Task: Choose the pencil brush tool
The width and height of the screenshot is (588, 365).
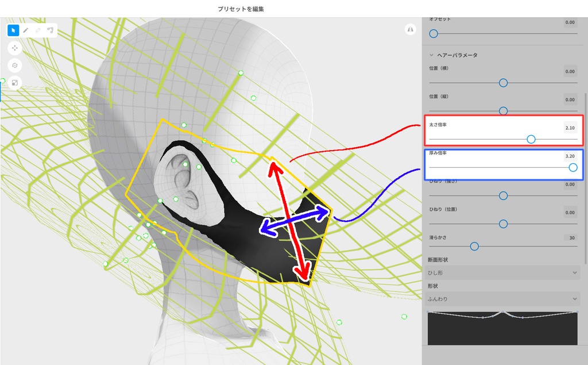Action: click(25, 30)
